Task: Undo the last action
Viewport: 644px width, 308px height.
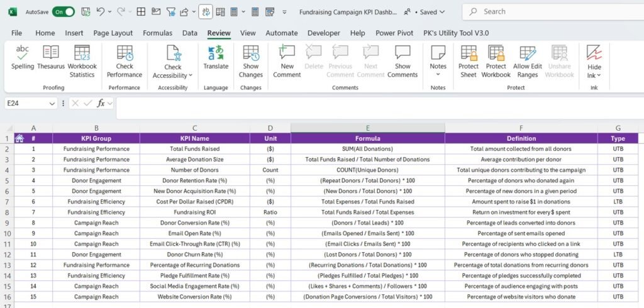Action: pyautogui.click(x=100, y=12)
